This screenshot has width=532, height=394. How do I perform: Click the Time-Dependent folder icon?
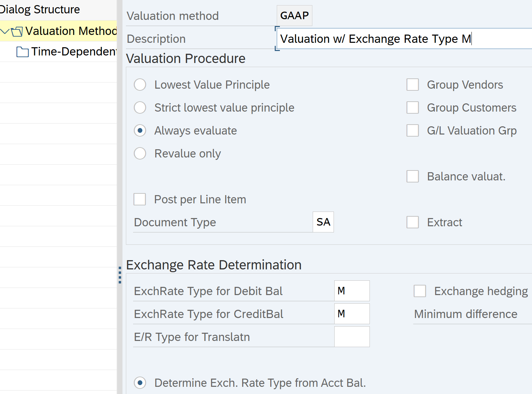(23, 52)
